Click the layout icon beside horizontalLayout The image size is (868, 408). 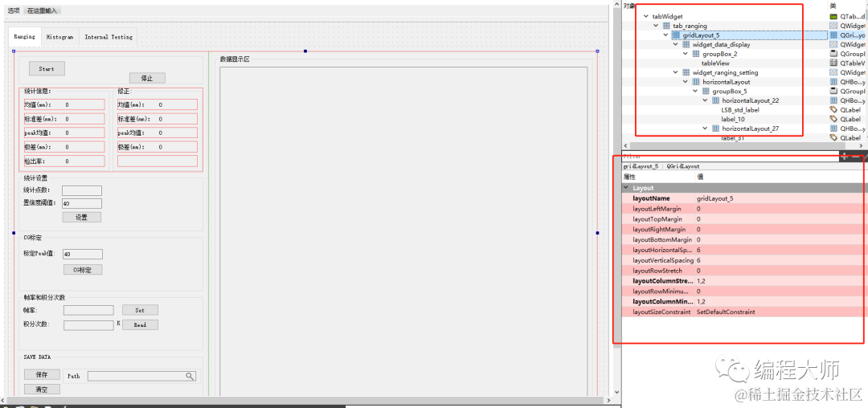[696, 82]
